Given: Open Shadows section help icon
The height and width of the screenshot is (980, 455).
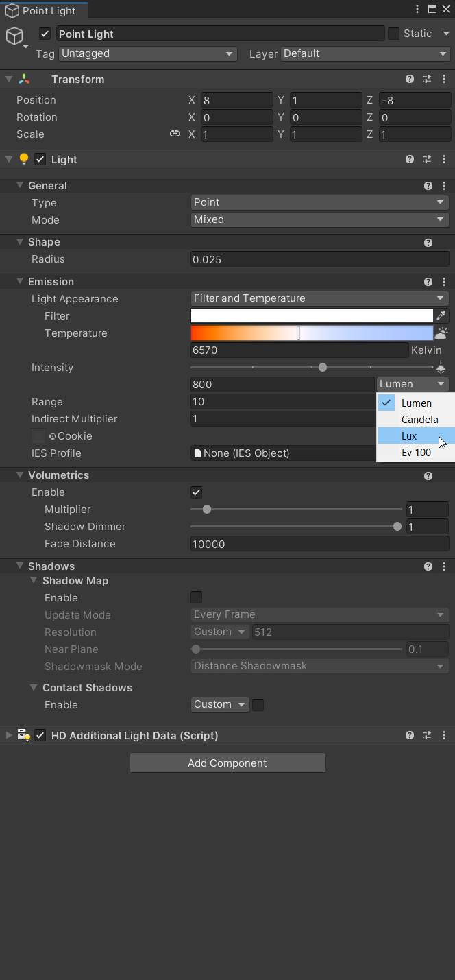Looking at the screenshot, I should (x=428, y=566).
